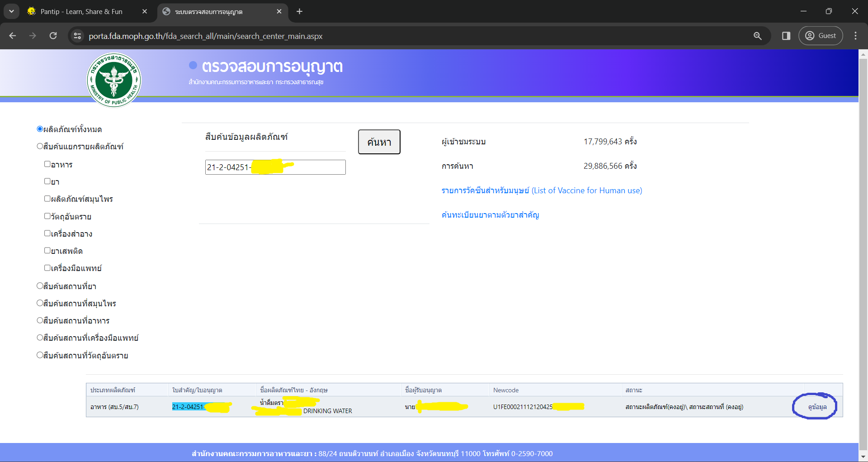This screenshot has width=868, height=462.
Task: Click ดูข้อมูล link in result row
Action: point(817,407)
